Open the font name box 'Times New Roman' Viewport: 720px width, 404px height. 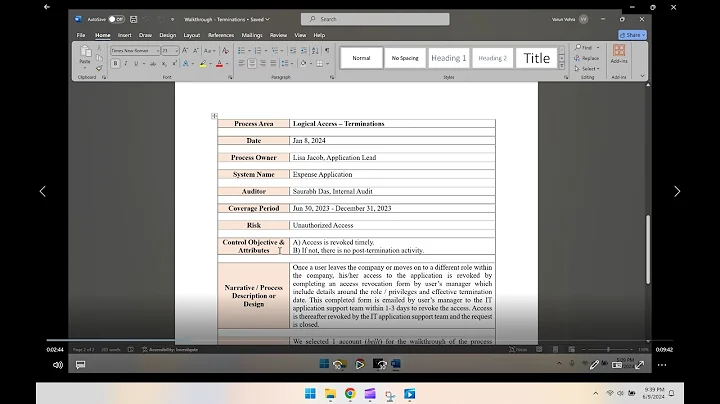click(135, 50)
